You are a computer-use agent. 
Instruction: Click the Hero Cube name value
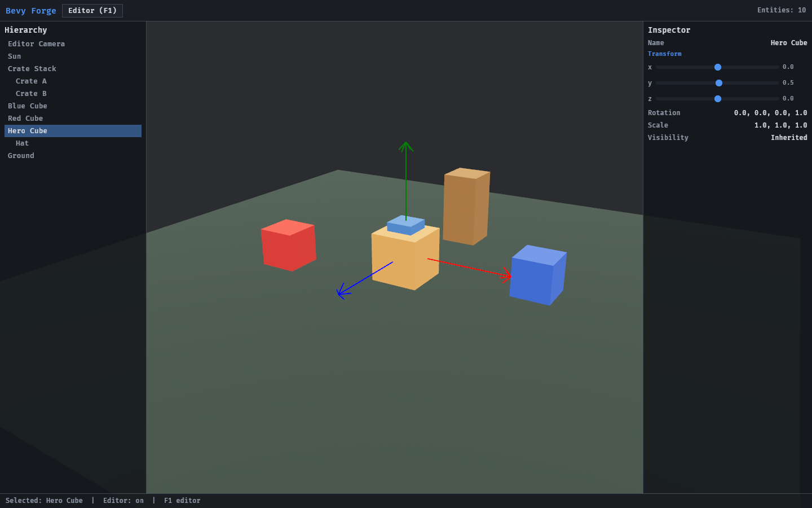pos(789,43)
